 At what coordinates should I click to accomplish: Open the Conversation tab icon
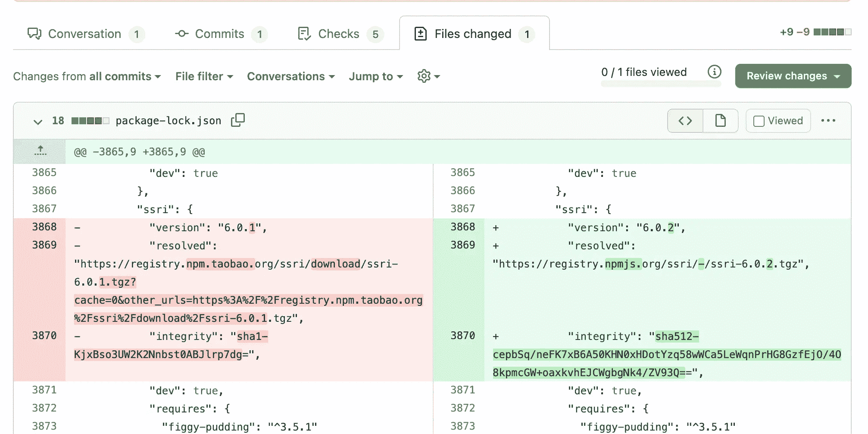click(x=35, y=34)
